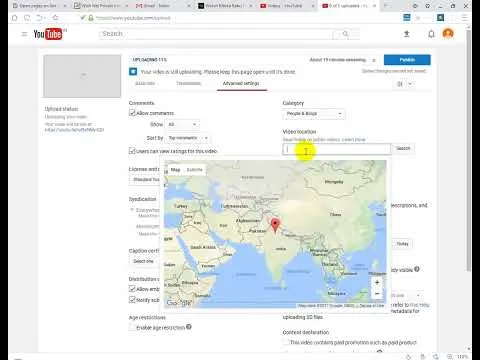Click the red map location pin
Image resolution: width=480 pixels, height=360 pixels.
coord(275,225)
